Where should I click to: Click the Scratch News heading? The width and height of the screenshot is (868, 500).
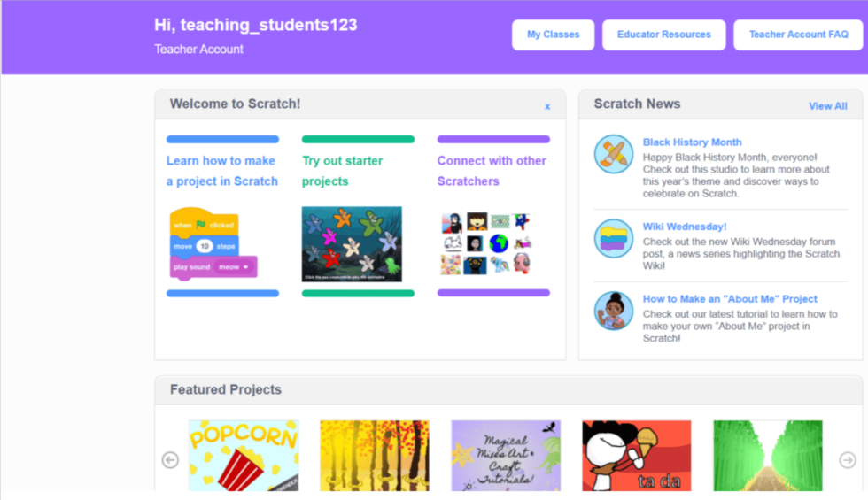pos(637,104)
